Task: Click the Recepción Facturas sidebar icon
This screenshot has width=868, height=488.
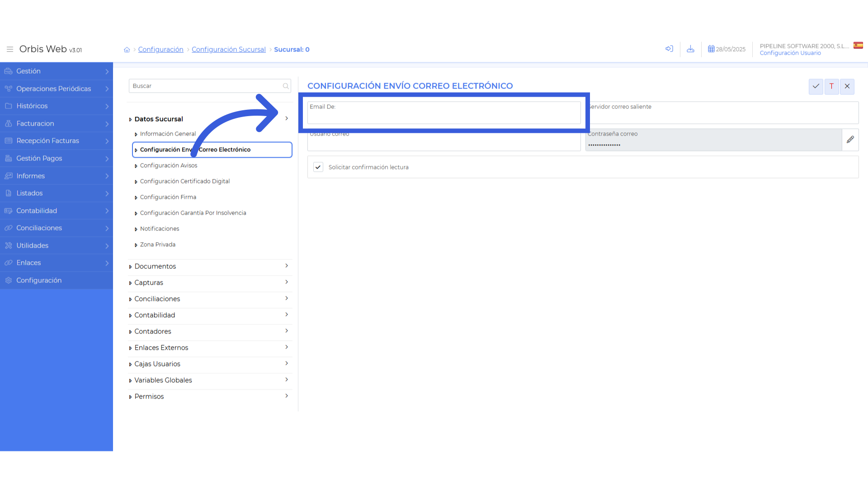Action: coord(8,141)
